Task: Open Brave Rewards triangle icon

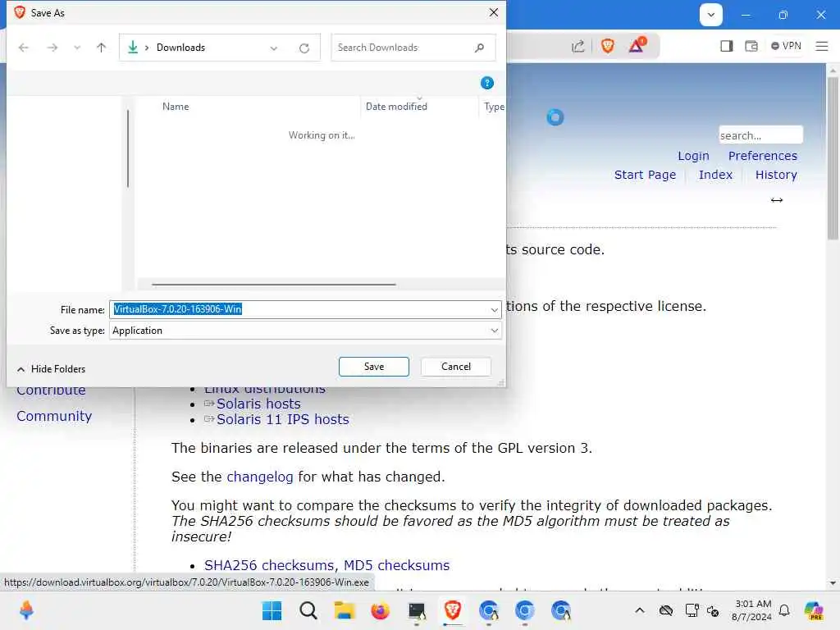Action: coord(637,45)
